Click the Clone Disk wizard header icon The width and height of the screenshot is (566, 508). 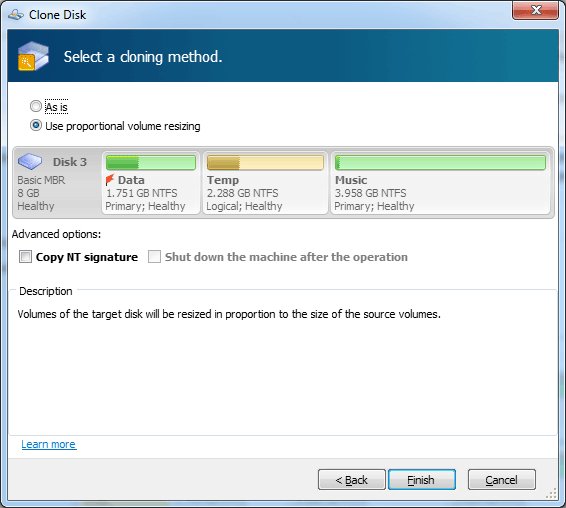[x=33, y=56]
